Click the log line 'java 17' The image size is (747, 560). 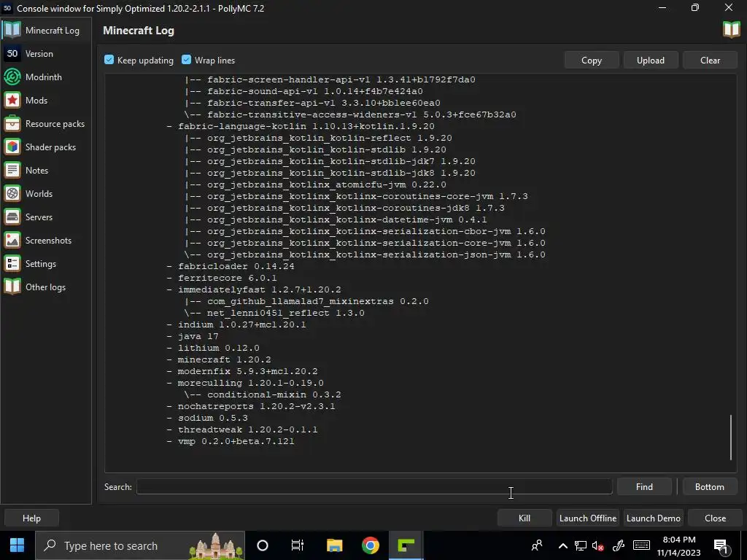click(198, 336)
